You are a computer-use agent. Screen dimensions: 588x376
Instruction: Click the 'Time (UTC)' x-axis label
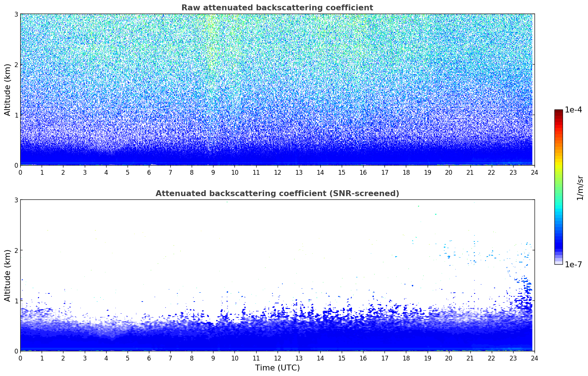(x=277, y=368)
